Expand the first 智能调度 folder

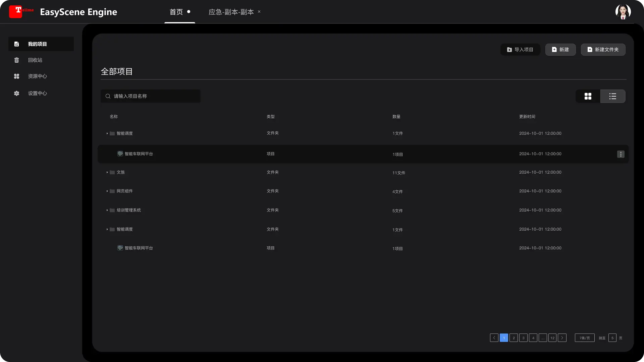[107, 133]
